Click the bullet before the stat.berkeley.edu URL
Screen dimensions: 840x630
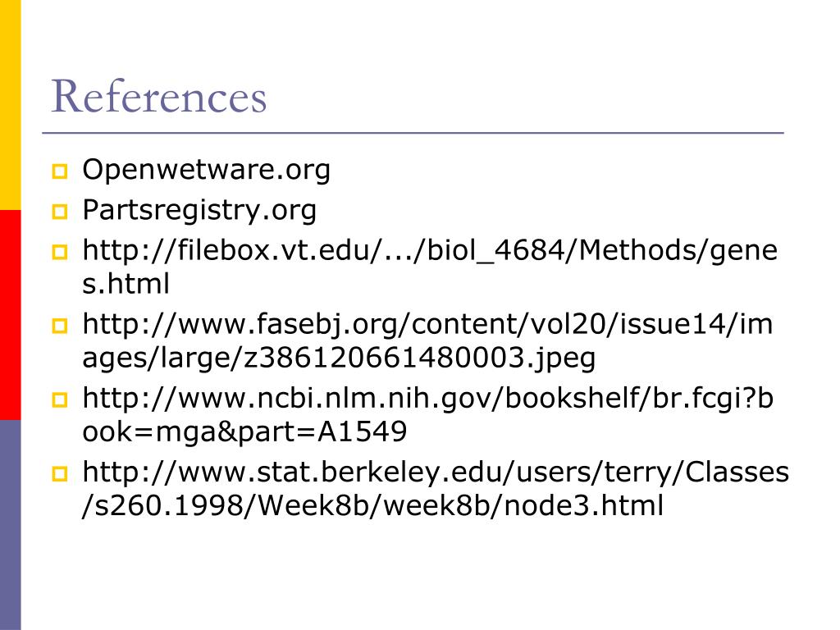pos(59,475)
